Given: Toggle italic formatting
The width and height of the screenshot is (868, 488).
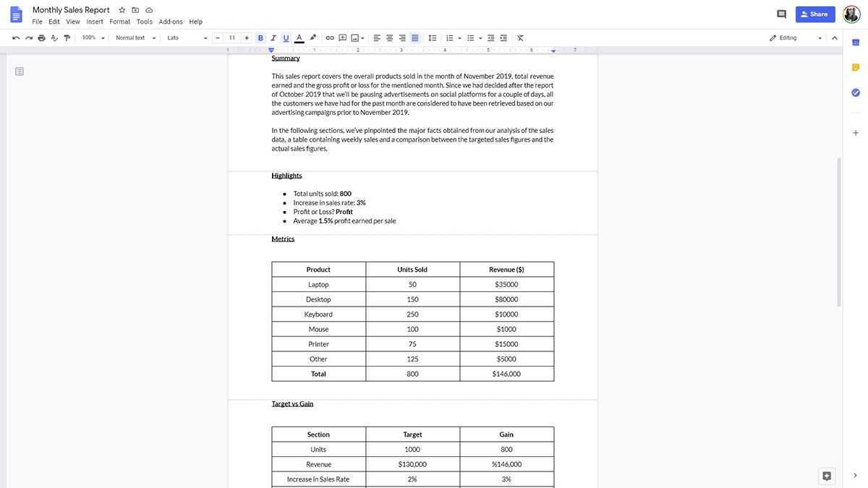Looking at the screenshot, I should coord(273,38).
